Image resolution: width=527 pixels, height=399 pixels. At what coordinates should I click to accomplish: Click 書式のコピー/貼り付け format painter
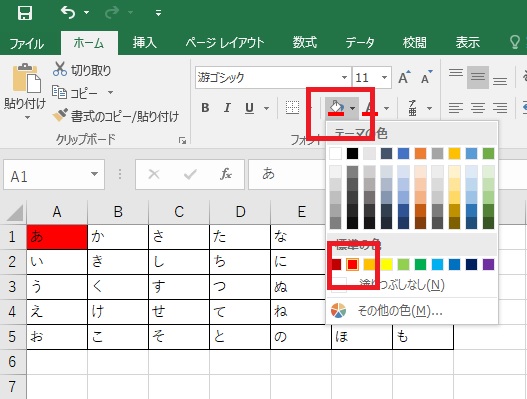tap(116, 116)
